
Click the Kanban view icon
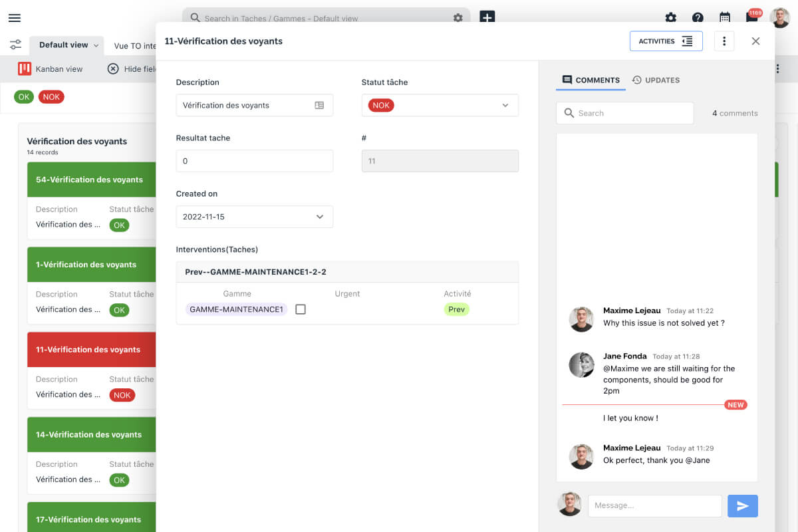click(x=24, y=68)
